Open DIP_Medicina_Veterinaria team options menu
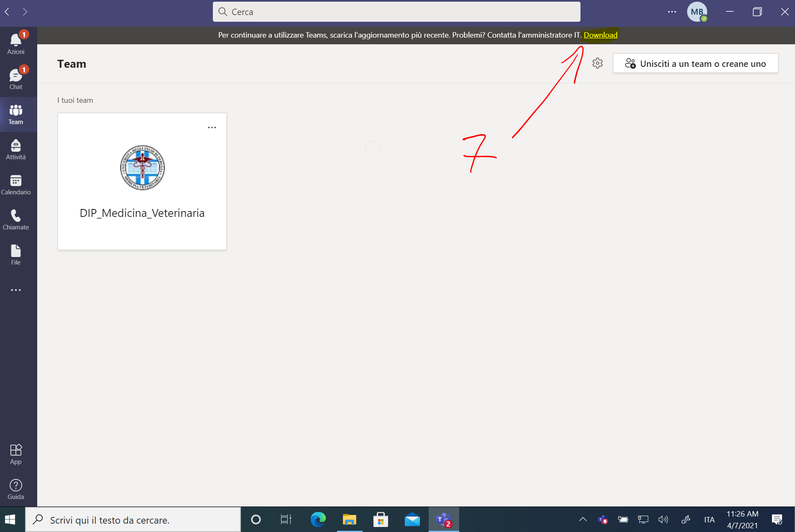The image size is (795, 532). coord(212,127)
